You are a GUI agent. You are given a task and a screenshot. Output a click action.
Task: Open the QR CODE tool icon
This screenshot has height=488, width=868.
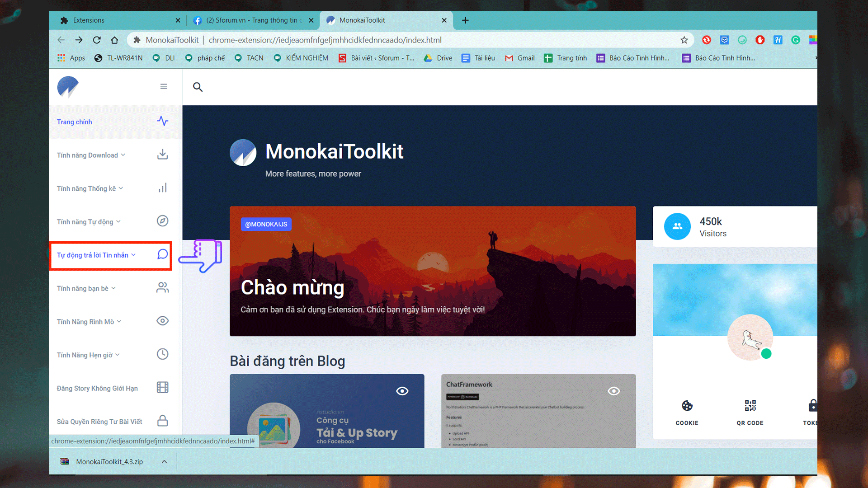(x=750, y=406)
